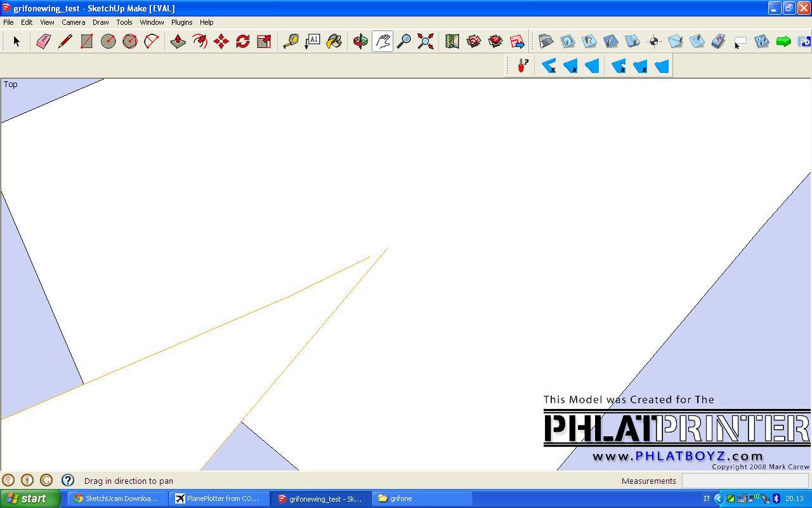Select the Pencil line tool

pyautogui.click(x=65, y=41)
